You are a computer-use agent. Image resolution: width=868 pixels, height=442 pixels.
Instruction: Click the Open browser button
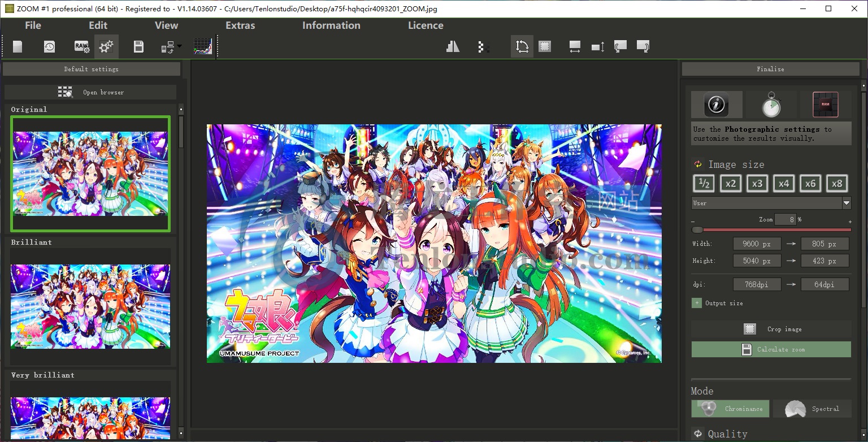point(90,92)
